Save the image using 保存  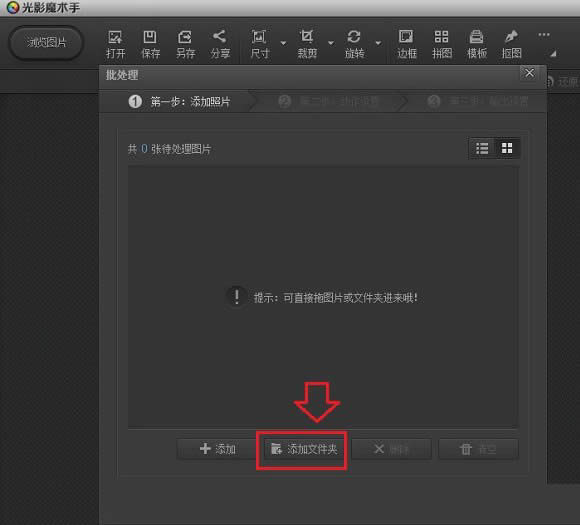(150, 44)
